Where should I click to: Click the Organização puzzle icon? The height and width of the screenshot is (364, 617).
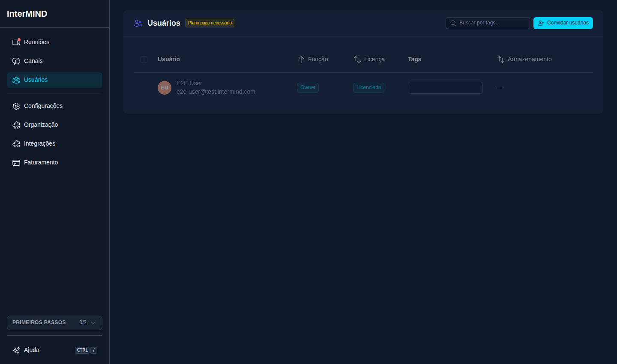coord(16,125)
